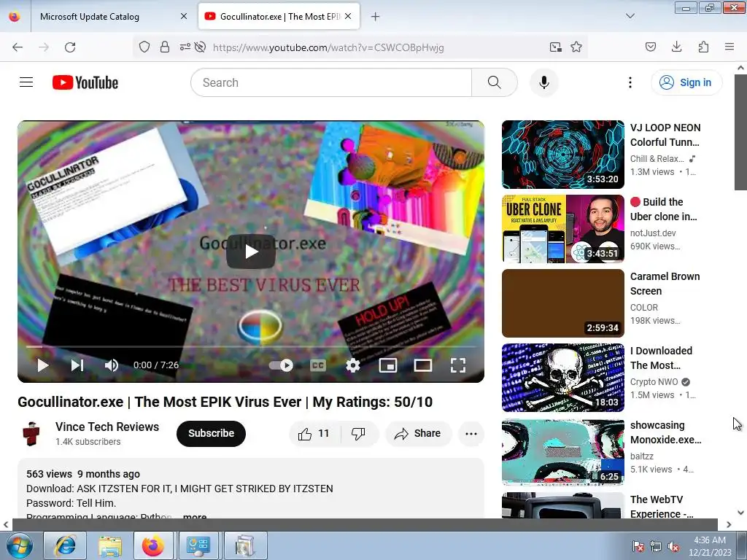Open a new browser tab
Screen dimensions: 747x560
[x=376, y=17]
